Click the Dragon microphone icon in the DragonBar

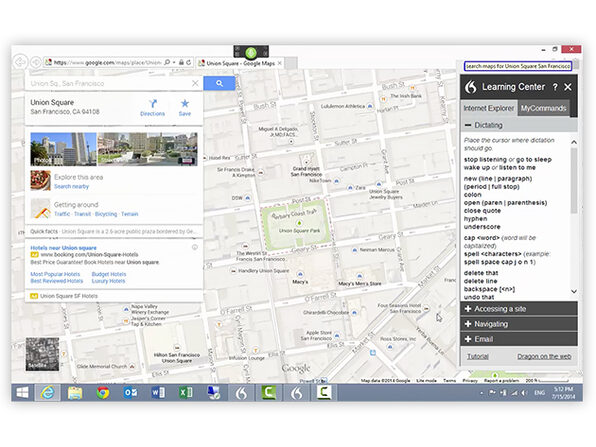[251, 52]
